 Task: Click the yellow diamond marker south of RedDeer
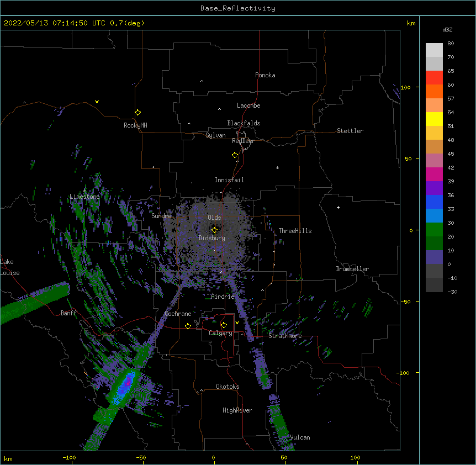235,155
